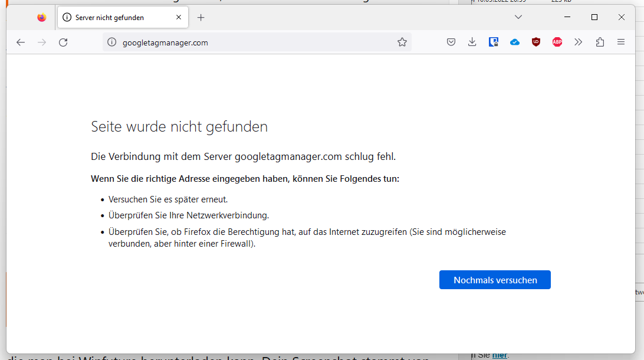Click text 'Die Verbindung mit dem Server googletagmanager.com schlug fehl.'
This screenshot has width=644, height=360.
[243, 156]
